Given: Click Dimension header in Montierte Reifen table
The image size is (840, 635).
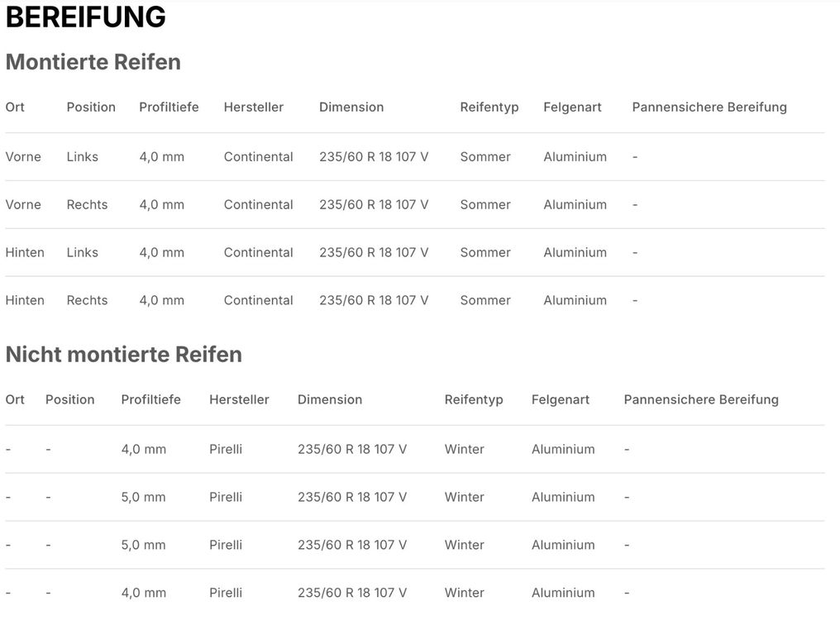Looking at the screenshot, I should (x=351, y=107).
